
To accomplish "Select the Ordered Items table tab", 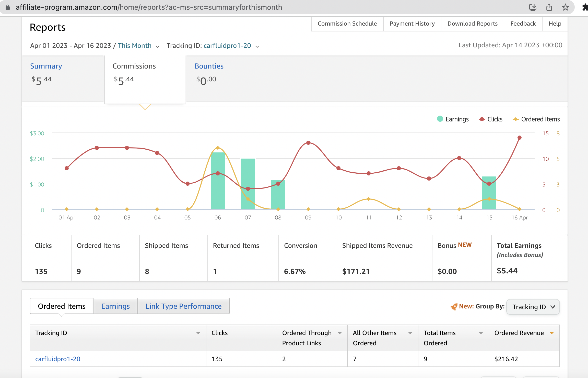I will (x=62, y=306).
